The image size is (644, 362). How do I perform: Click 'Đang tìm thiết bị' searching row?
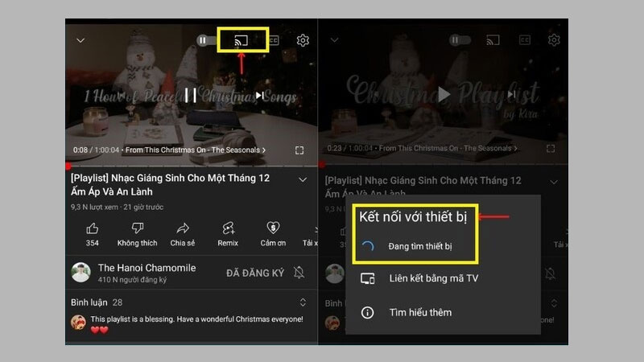(415, 246)
